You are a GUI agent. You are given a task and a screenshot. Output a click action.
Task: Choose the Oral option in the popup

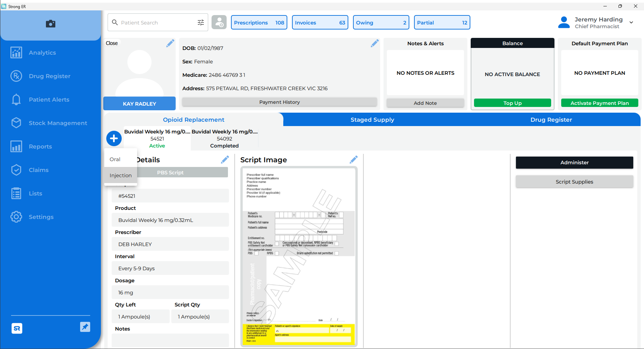click(x=115, y=159)
